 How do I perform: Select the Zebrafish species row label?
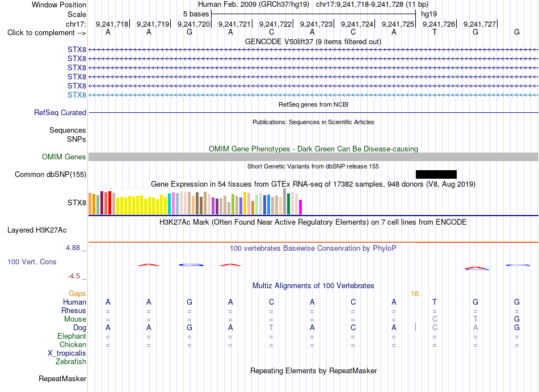(71, 361)
